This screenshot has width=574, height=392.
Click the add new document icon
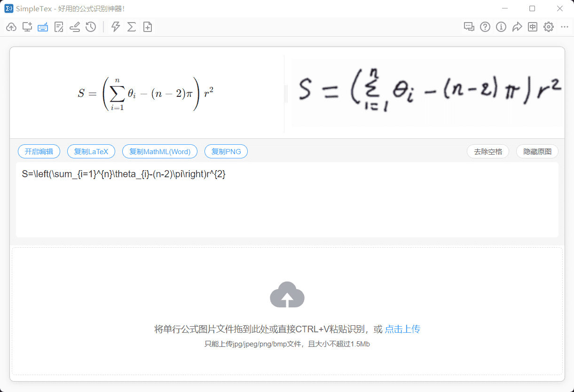click(x=148, y=27)
